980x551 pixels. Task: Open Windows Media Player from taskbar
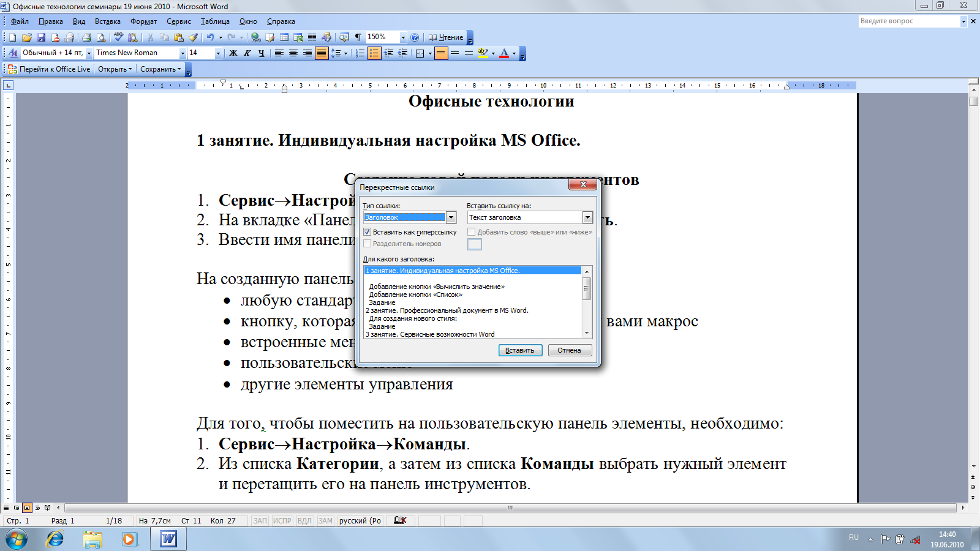point(129,539)
